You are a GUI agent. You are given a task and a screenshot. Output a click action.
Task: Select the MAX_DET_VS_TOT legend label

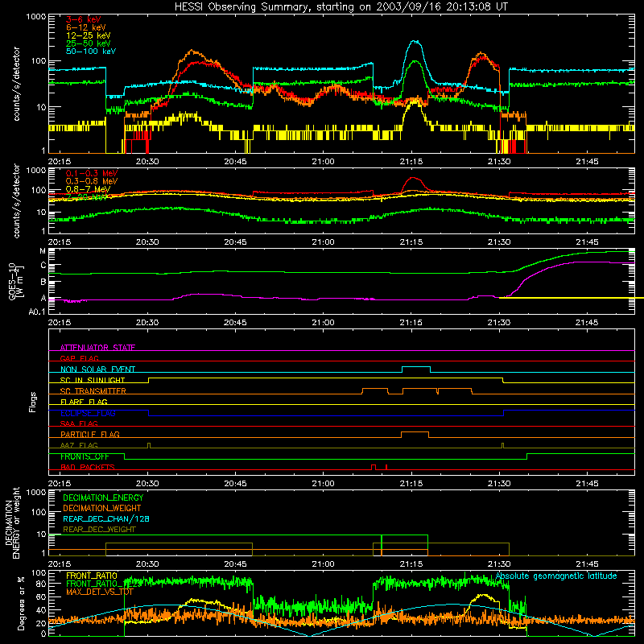click(x=100, y=592)
